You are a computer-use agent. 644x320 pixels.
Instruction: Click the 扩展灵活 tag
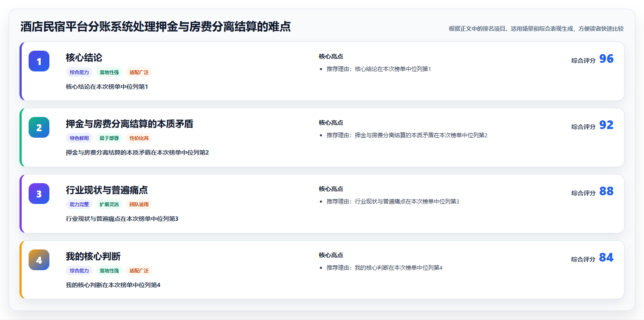109,204
